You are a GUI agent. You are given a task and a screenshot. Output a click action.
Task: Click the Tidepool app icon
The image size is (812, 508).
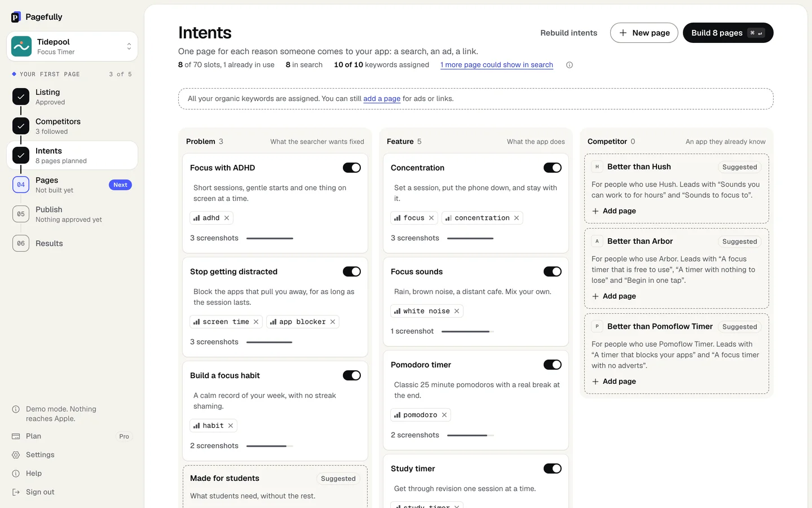click(x=21, y=46)
